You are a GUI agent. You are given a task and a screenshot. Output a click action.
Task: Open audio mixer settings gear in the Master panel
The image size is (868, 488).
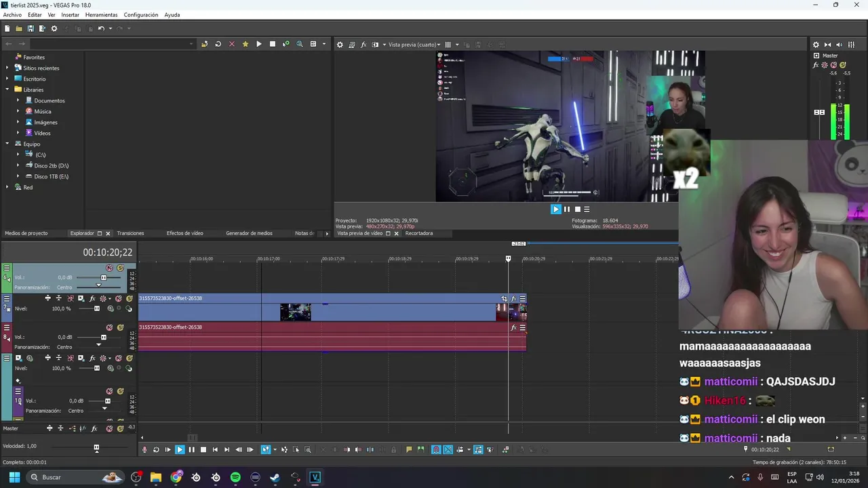(x=816, y=45)
